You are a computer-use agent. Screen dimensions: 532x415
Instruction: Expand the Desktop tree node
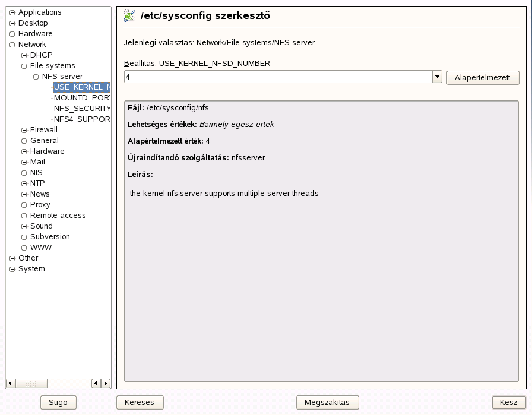(11, 23)
